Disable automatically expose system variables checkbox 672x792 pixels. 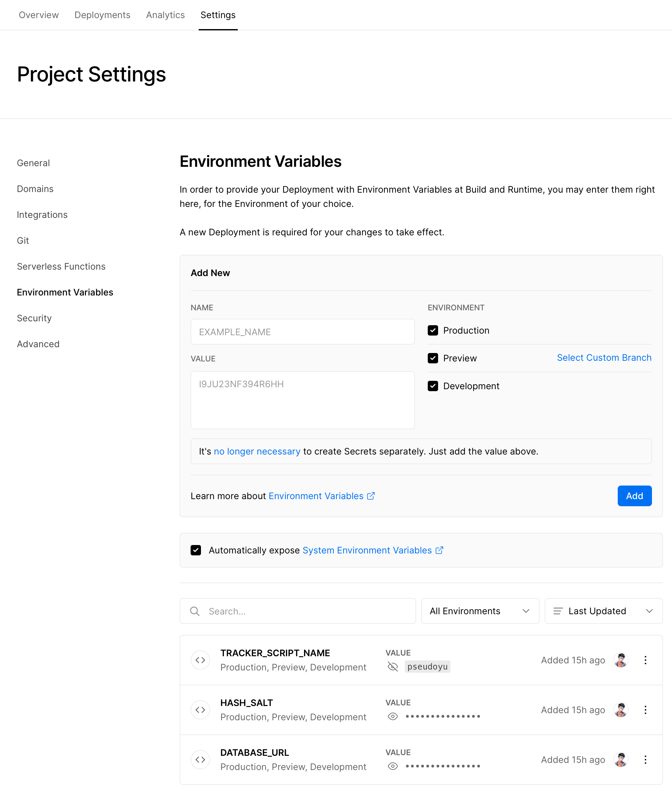(x=196, y=551)
